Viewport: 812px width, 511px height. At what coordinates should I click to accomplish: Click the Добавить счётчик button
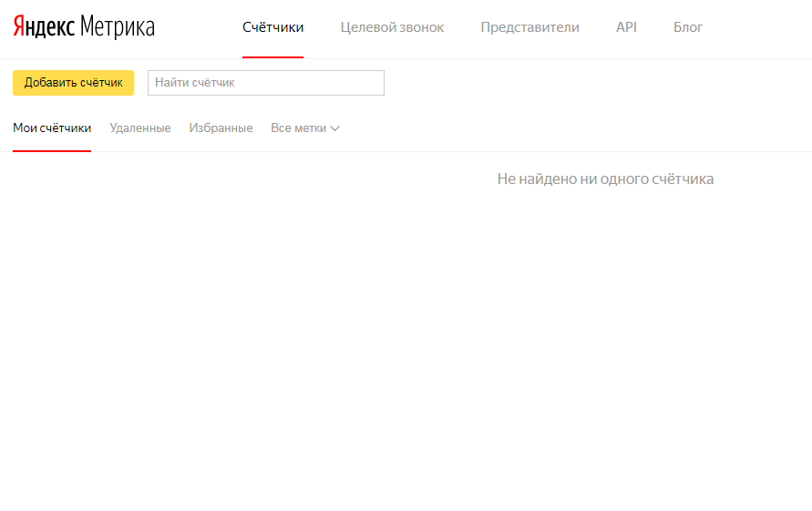click(74, 83)
